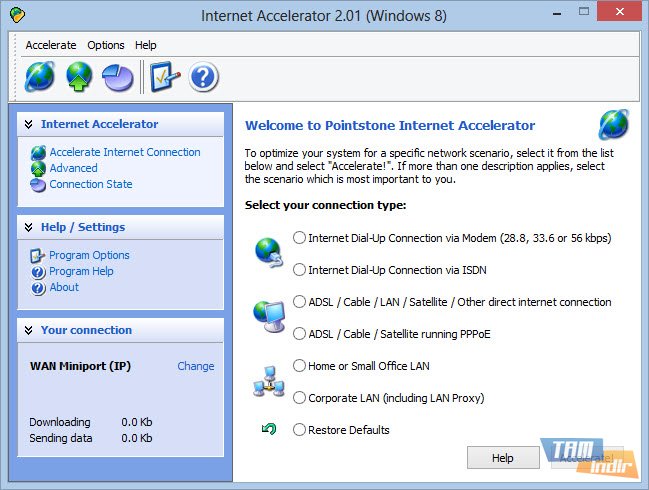
Task: Click the question icon beside About
Action: [38, 288]
